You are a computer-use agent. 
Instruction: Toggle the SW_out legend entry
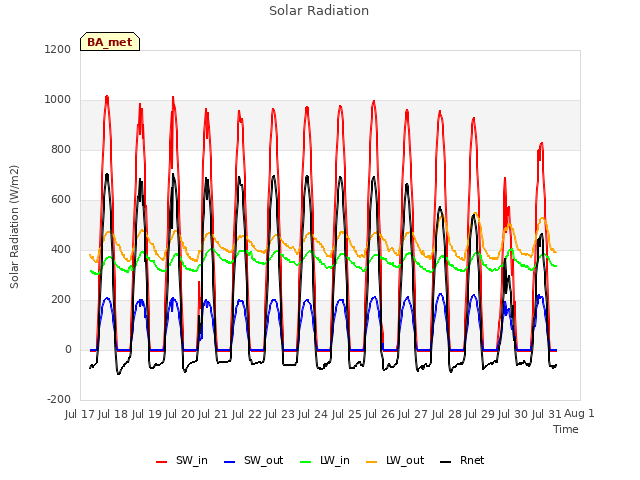point(253,461)
